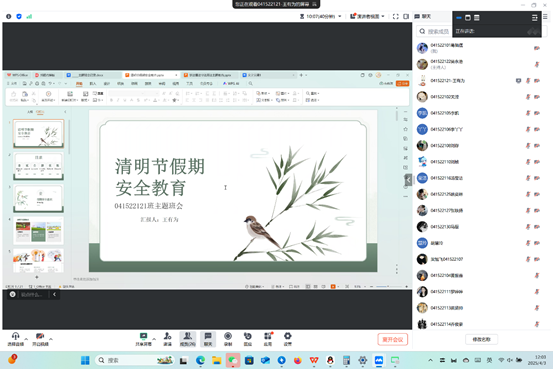
Task: Start recording with the record button
Action: (228, 339)
